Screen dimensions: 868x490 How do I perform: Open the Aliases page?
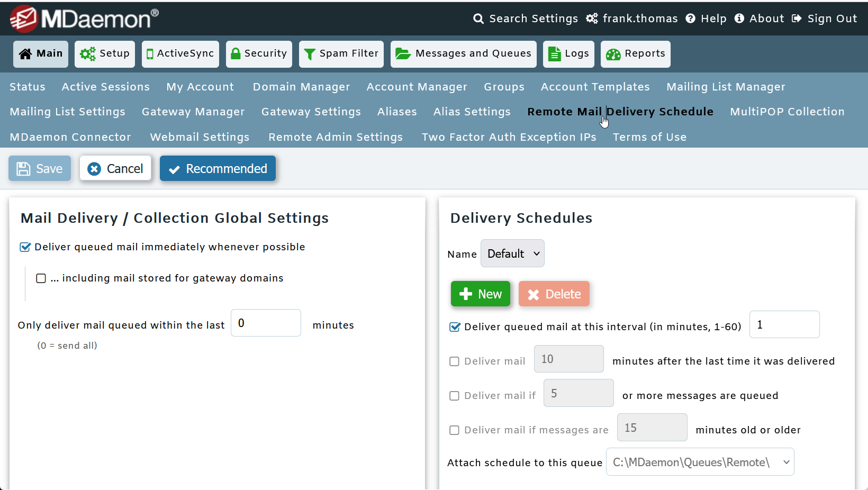pos(397,112)
